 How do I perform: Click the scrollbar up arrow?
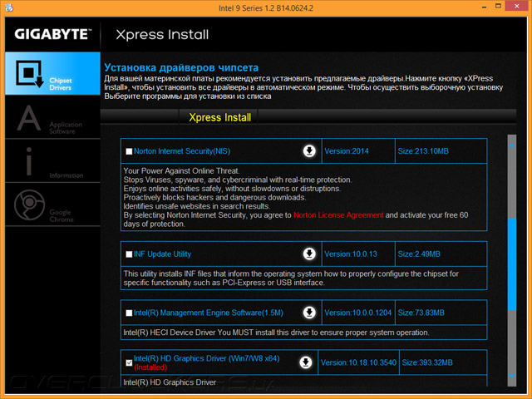click(x=512, y=145)
